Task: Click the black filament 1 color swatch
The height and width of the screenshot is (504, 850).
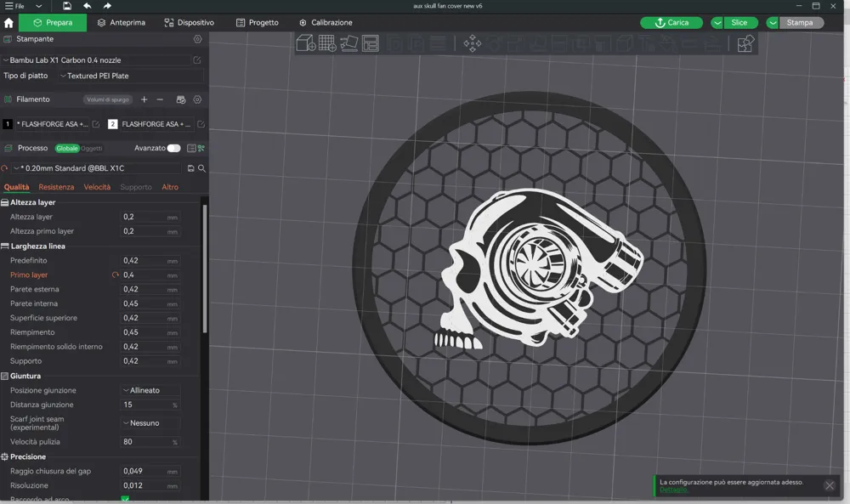Action: 8,124
